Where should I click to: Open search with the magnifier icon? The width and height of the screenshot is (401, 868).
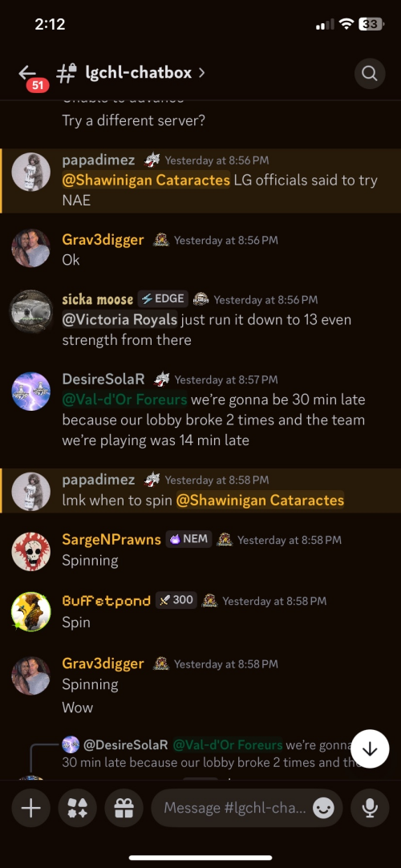370,73
